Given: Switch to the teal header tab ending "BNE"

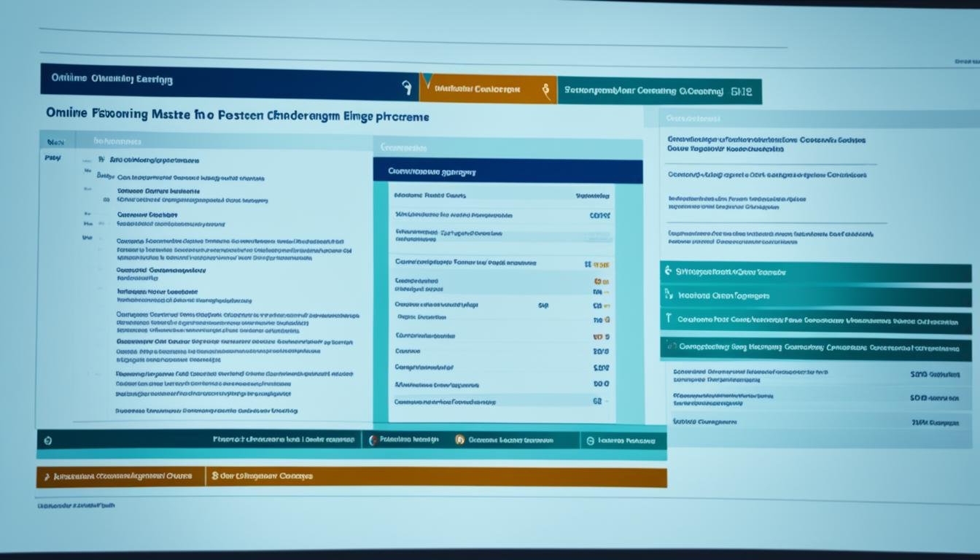Looking at the screenshot, I should click(x=660, y=91).
